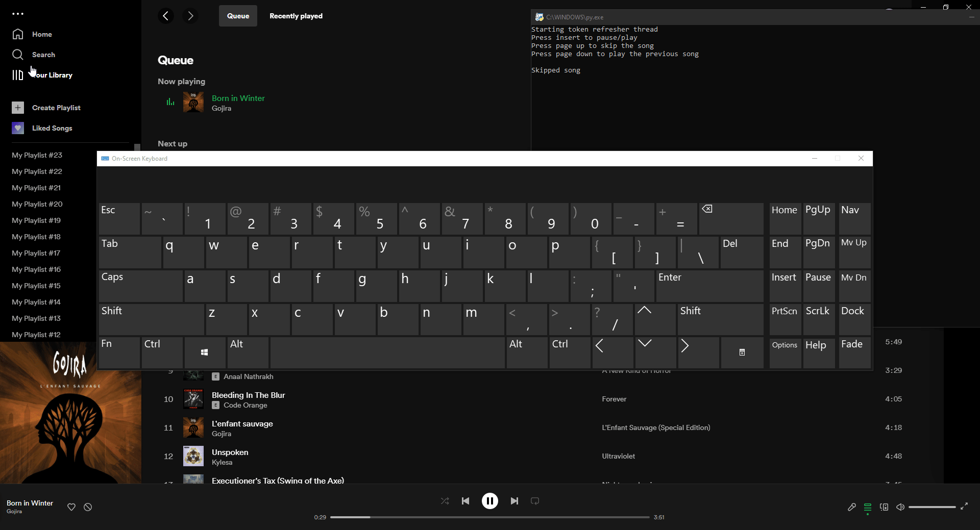The width and height of the screenshot is (980, 530).
Task: Switch to Recently played tab
Action: coord(296,16)
